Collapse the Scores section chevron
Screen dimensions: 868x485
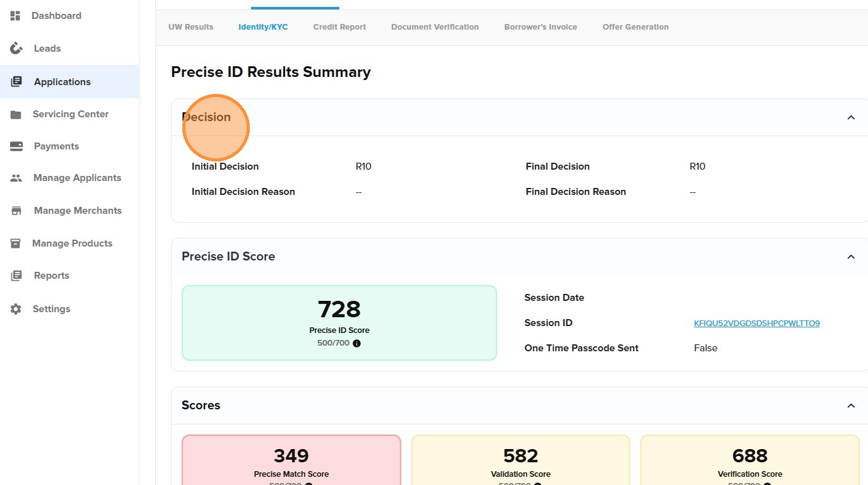[851, 406]
